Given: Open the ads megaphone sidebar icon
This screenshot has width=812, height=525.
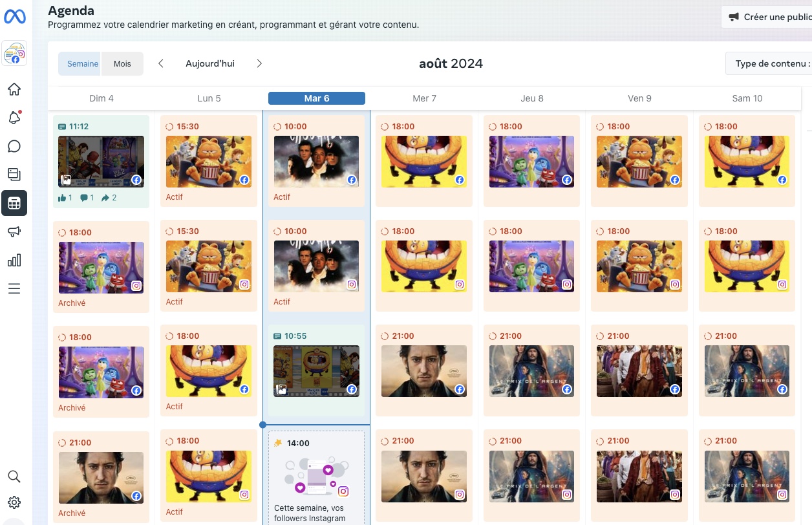Looking at the screenshot, I should pos(14,231).
